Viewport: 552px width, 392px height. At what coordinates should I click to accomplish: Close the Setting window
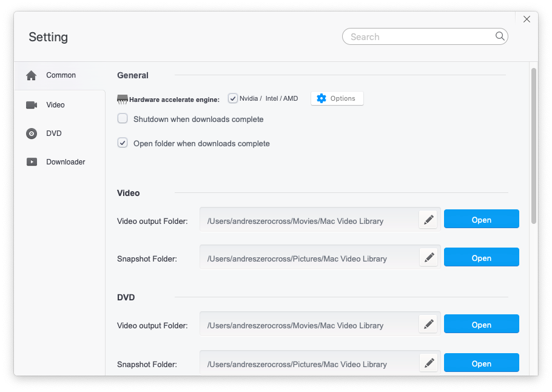527,19
